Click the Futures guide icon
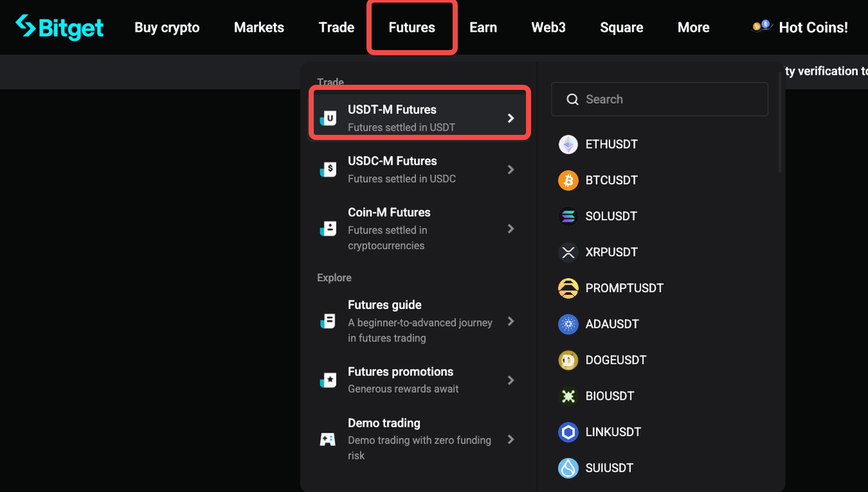Screen dimensions: 868x492 coord(328,321)
